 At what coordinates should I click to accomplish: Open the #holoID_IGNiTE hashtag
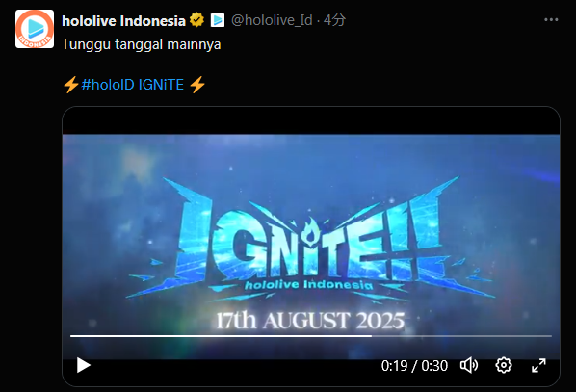133,85
